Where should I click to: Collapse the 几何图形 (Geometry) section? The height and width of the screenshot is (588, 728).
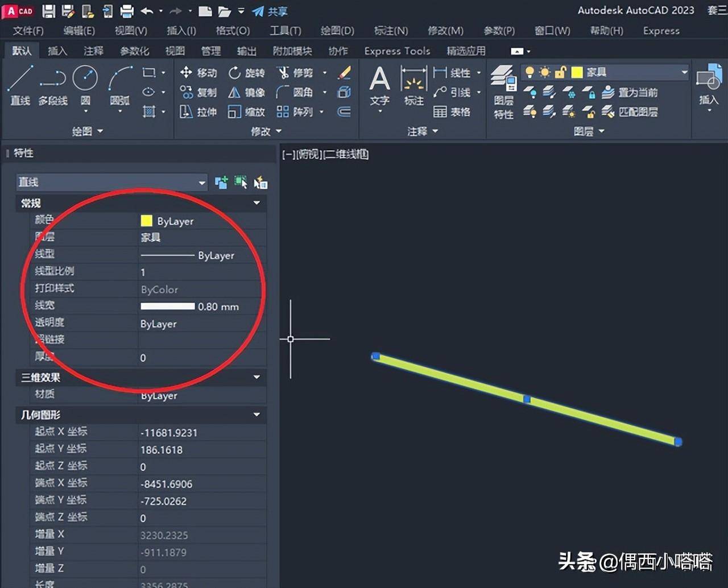[257, 415]
